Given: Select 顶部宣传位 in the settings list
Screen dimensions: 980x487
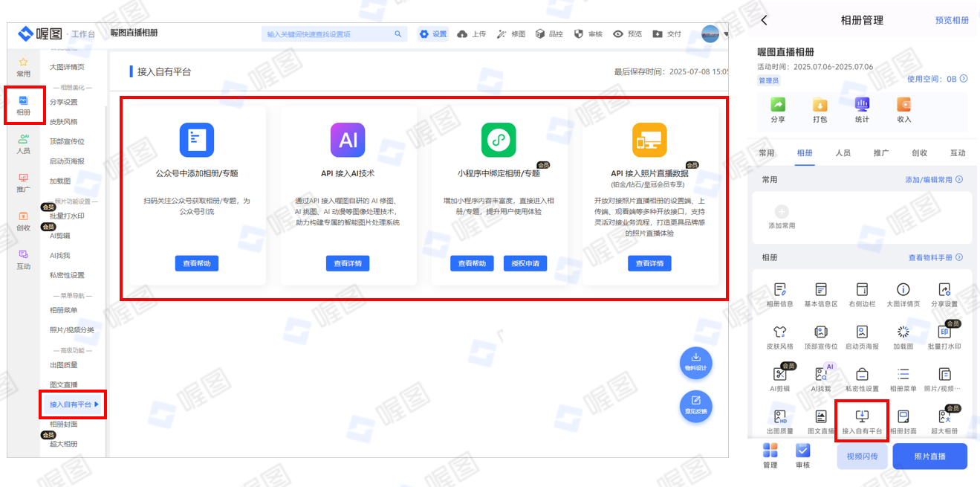Looking at the screenshot, I should [67, 141].
